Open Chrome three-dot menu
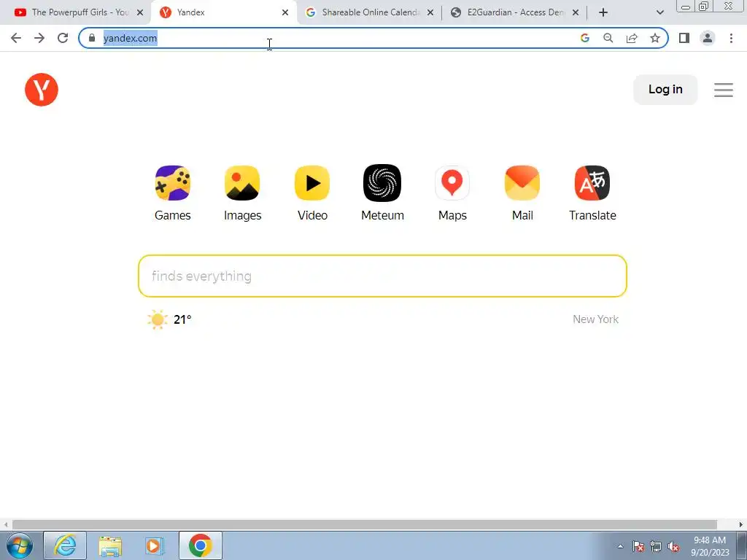 click(731, 38)
